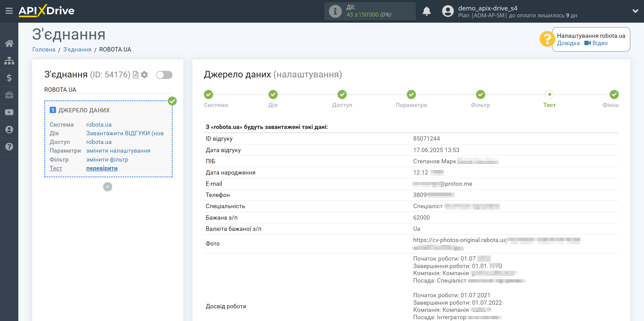Click the robota.ua system link
This screenshot has height=321, width=644.
(x=99, y=125)
